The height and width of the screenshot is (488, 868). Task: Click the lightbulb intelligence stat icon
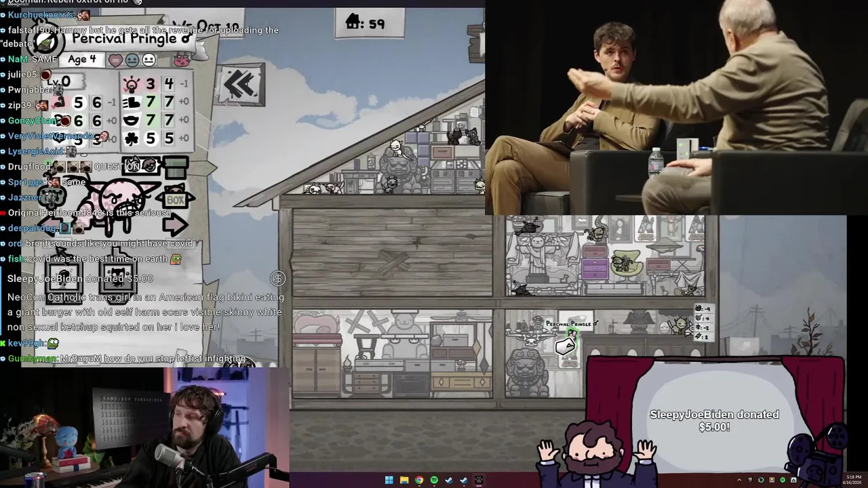pyautogui.click(x=132, y=84)
